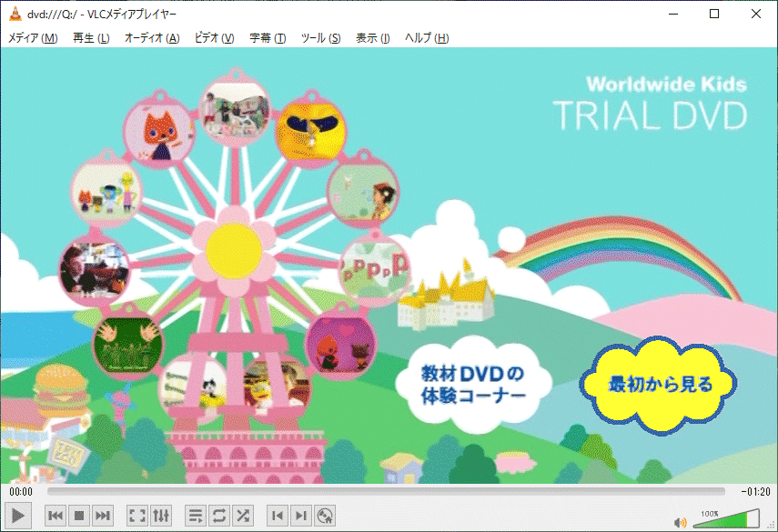Open the 表示 (I) menu

pyautogui.click(x=373, y=38)
